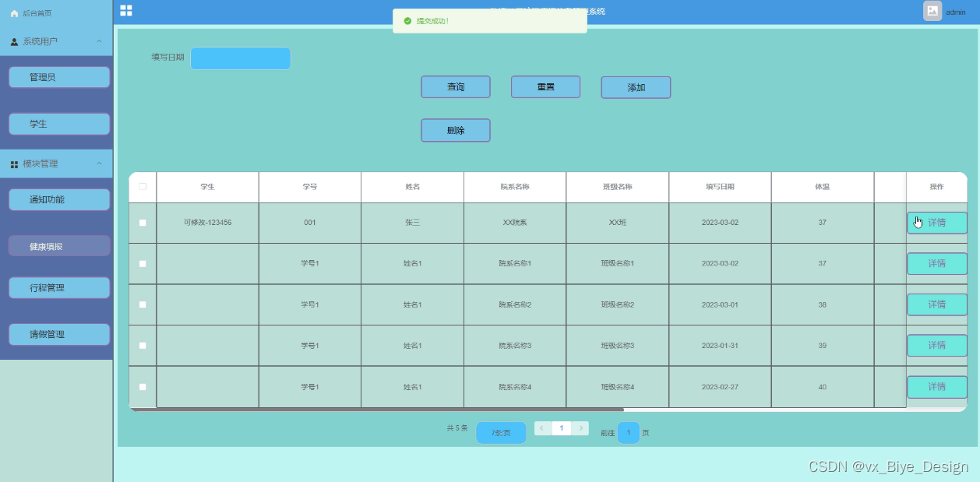This screenshot has height=482, width=980.
Task: Click date cell 2023-03-01
Action: pyautogui.click(x=720, y=304)
